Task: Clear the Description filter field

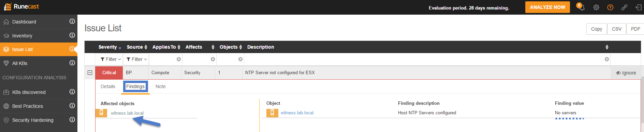Action: coord(607,59)
